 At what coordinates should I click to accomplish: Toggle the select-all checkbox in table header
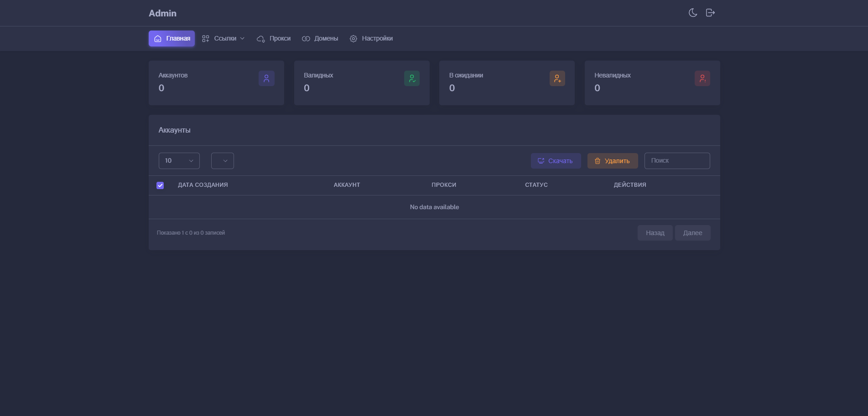160,185
